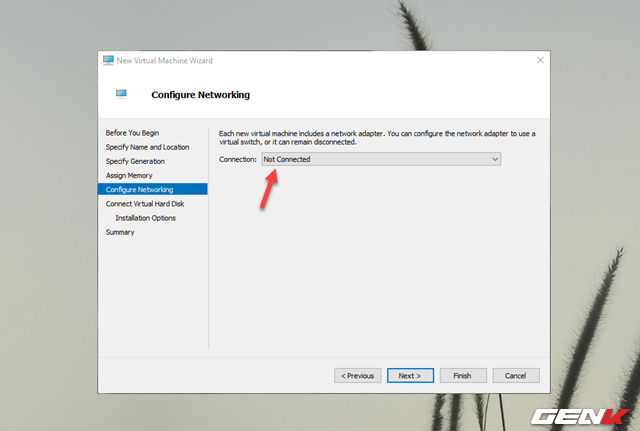Go to the Summary step
The height and width of the screenshot is (431, 640).
click(120, 232)
